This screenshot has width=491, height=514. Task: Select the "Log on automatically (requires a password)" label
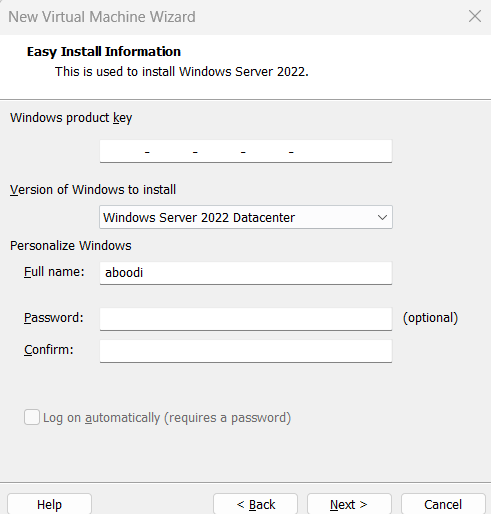[167, 418]
